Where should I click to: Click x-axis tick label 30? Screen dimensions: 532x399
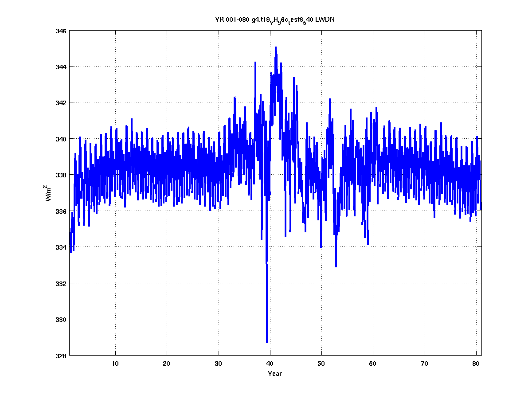coord(219,364)
